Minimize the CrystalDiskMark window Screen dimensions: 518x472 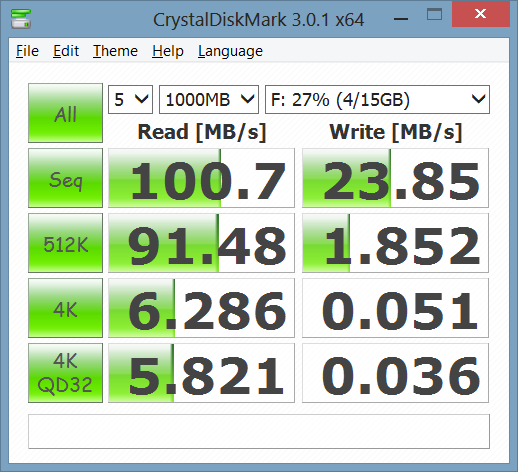coord(401,18)
